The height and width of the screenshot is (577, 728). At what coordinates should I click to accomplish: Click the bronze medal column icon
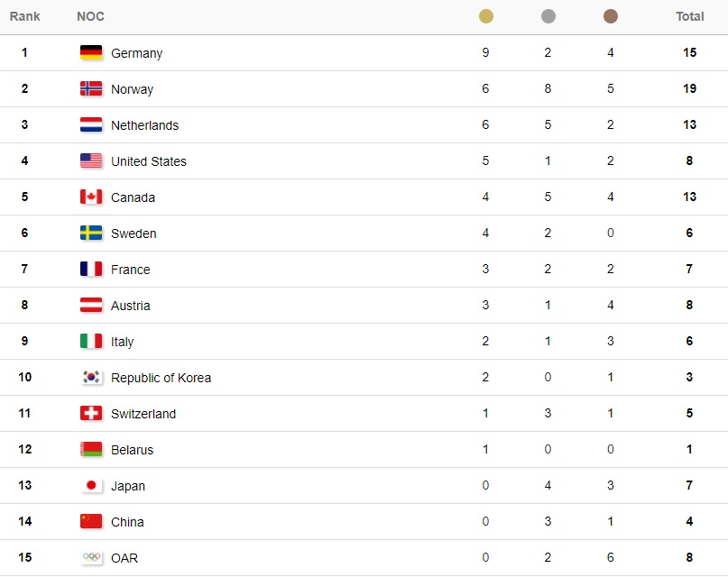tap(610, 16)
